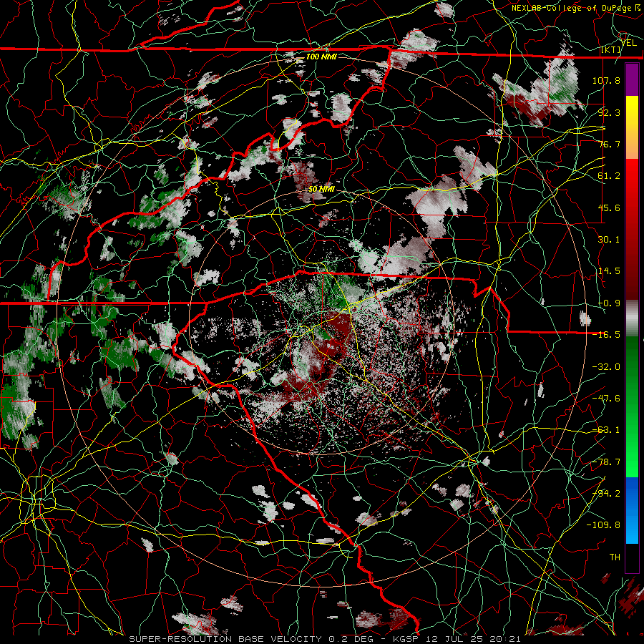Click the -0.9 scale value
The image size is (644, 644).
tap(609, 303)
